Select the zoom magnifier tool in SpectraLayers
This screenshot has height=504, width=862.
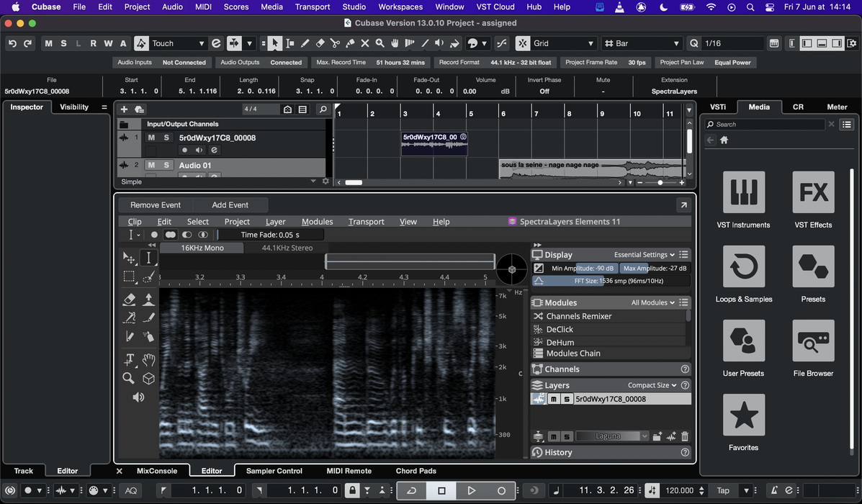tap(129, 378)
